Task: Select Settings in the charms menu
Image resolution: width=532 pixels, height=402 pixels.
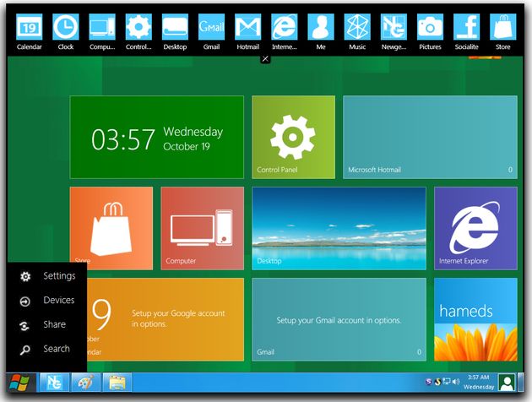Action: tap(47, 276)
